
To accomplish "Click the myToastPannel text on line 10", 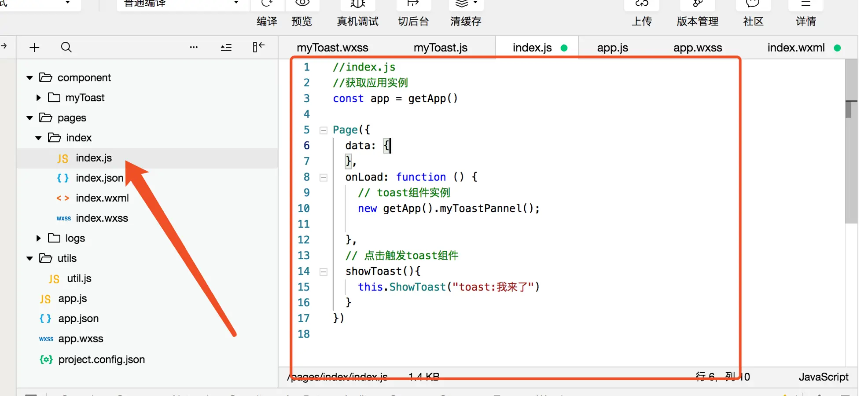I will (x=481, y=209).
